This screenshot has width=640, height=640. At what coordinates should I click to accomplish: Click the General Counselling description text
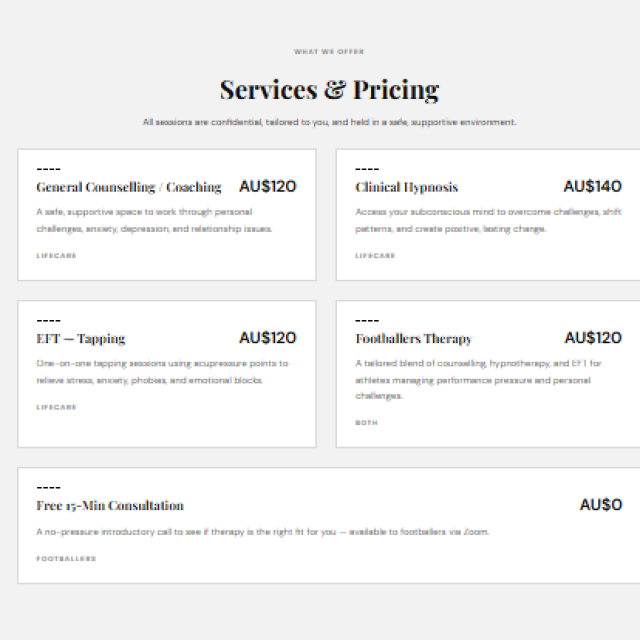tap(154, 220)
